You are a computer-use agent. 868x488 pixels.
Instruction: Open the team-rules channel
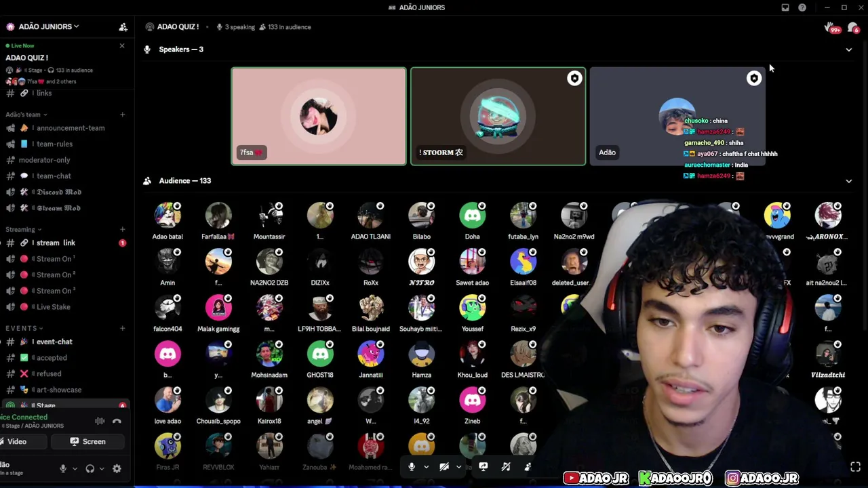pyautogui.click(x=64, y=144)
